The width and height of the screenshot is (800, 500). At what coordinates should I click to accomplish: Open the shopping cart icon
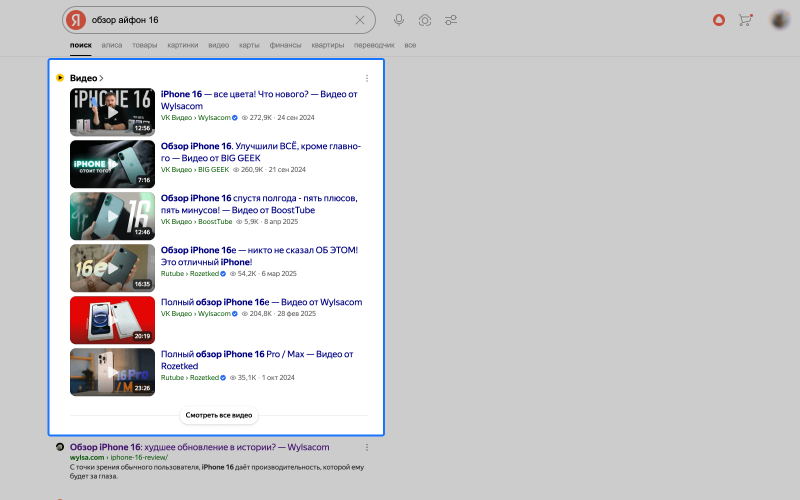(x=744, y=20)
